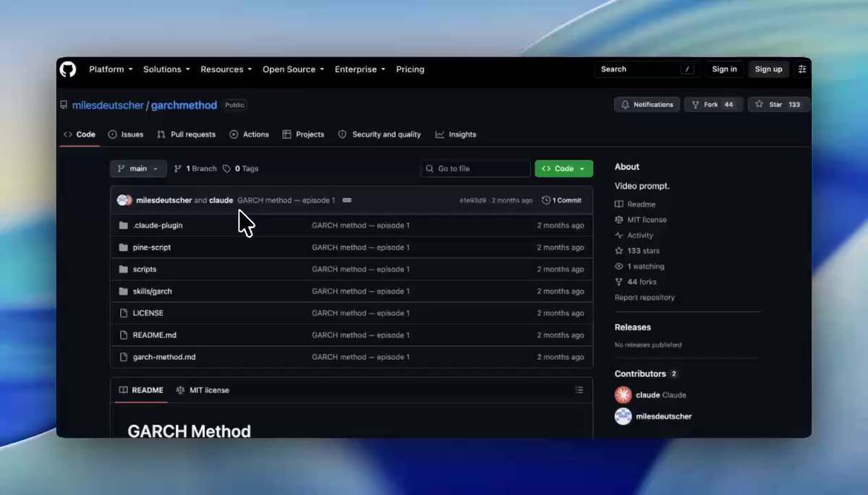Click the Sign in button
The height and width of the screenshot is (495, 868).
tap(724, 69)
